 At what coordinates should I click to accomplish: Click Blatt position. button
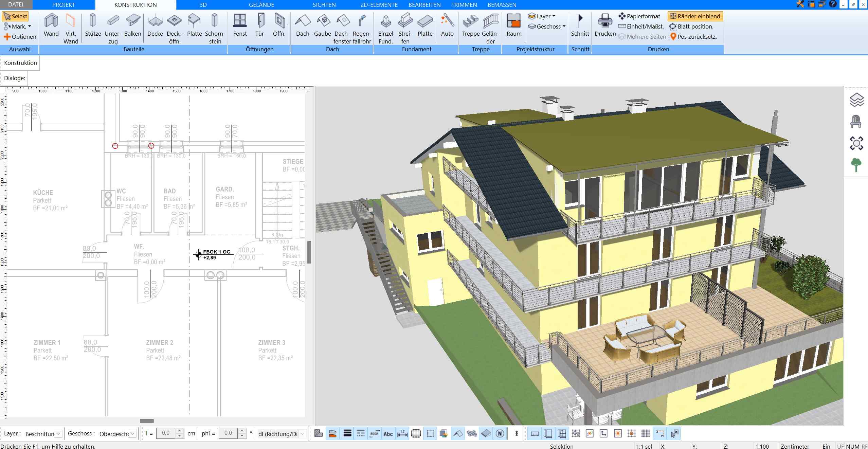pos(691,26)
